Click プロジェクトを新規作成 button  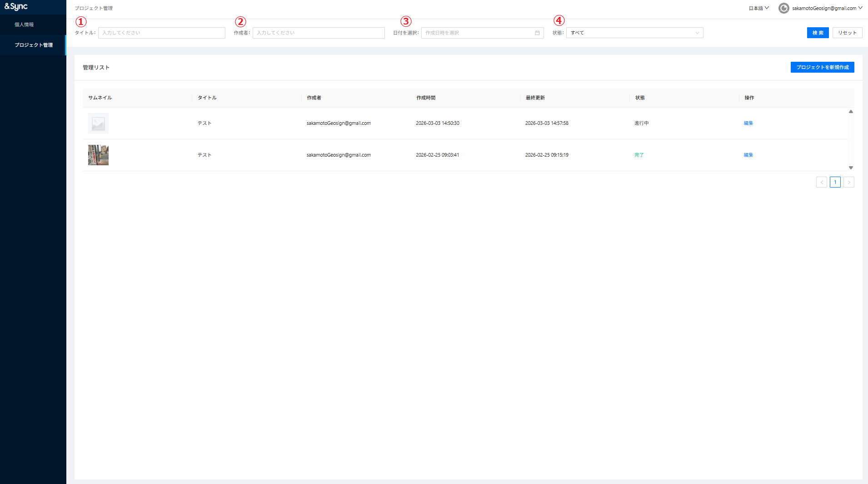pos(822,67)
